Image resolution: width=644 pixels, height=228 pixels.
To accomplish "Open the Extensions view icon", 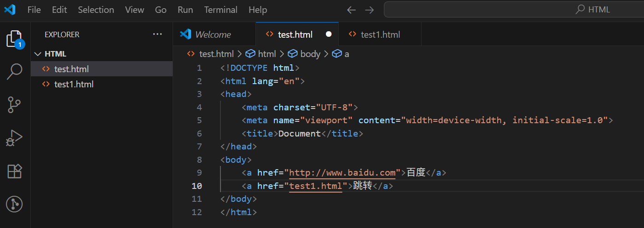I will (15, 171).
